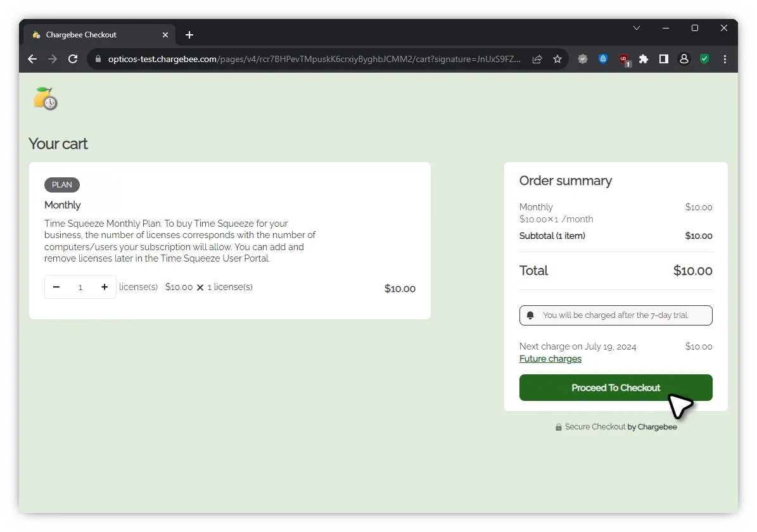Reload the page with refresh icon

point(73,59)
